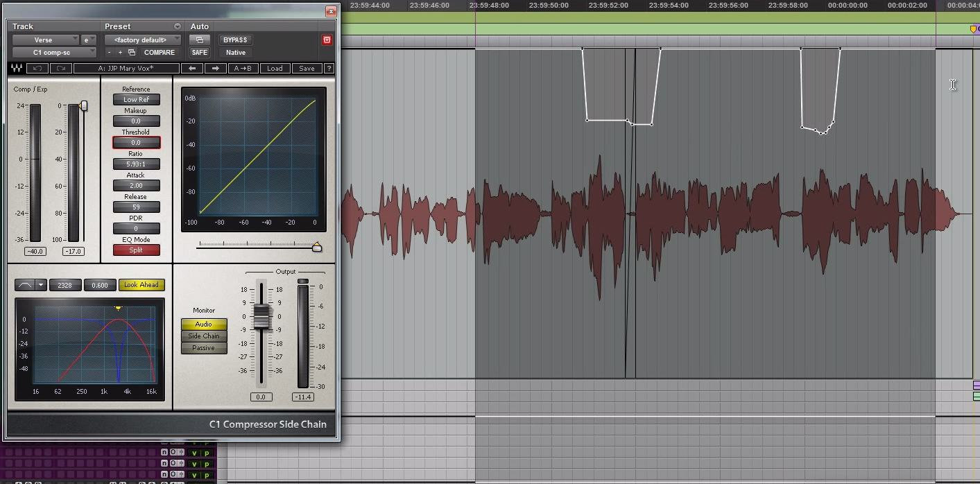Open setup name A: JJP Mary Vox menu
Viewport: 980px width, 484px height.
(126, 69)
